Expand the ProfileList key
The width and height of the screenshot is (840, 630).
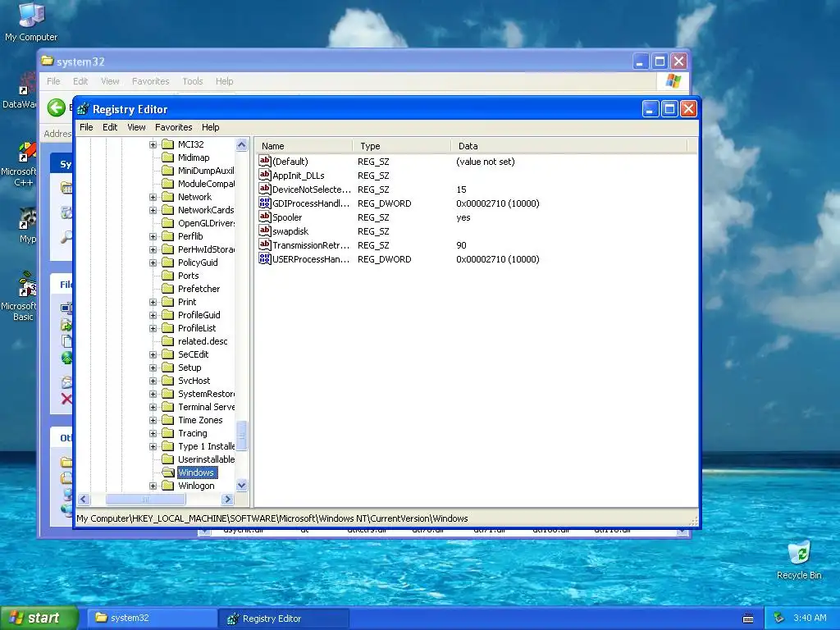coord(153,328)
